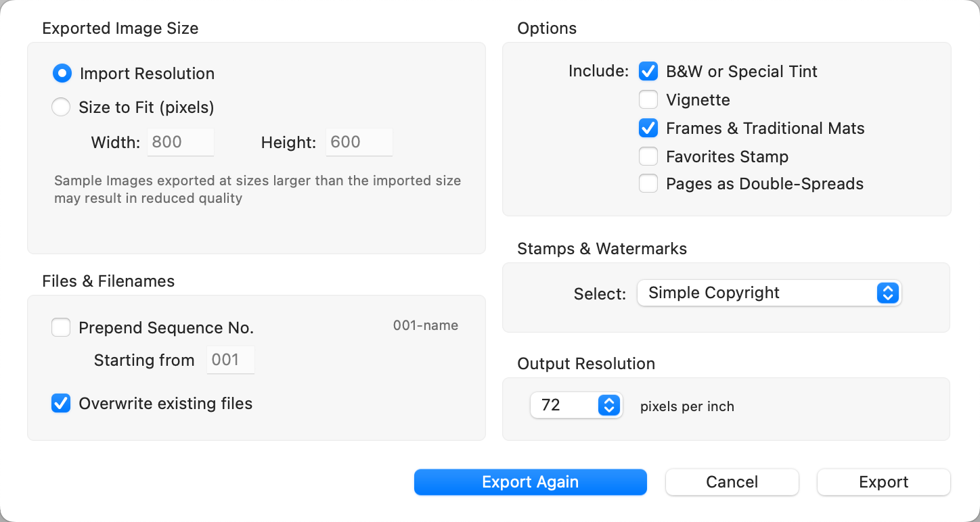Enable Pages as Double-Spreads

648,184
